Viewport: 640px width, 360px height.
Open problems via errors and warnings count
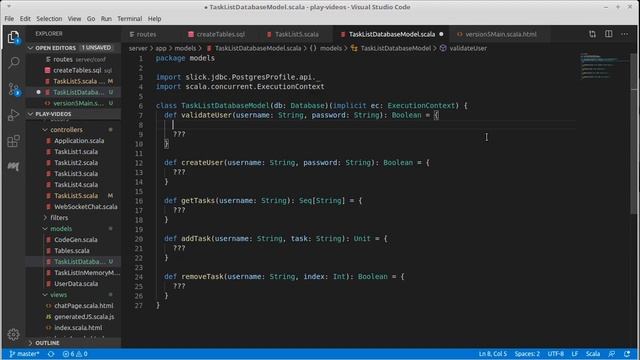point(75,354)
